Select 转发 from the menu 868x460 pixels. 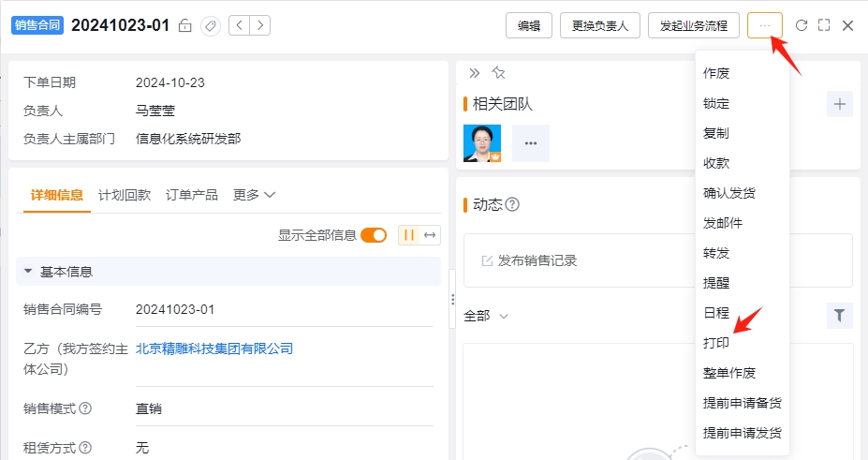tap(743, 253)
